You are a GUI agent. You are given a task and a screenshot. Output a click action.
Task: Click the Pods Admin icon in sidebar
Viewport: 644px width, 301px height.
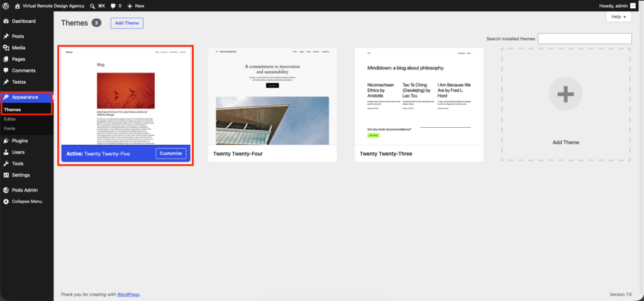[x=6, y=190]
